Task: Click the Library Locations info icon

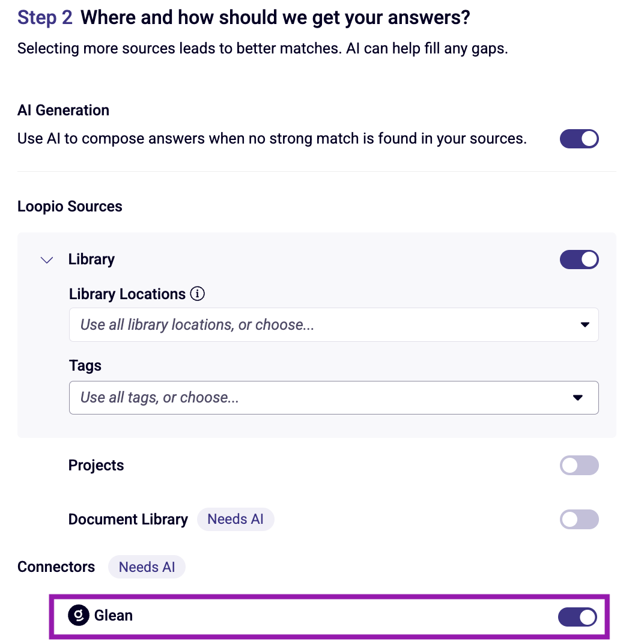Action: (x=197, y=294)
